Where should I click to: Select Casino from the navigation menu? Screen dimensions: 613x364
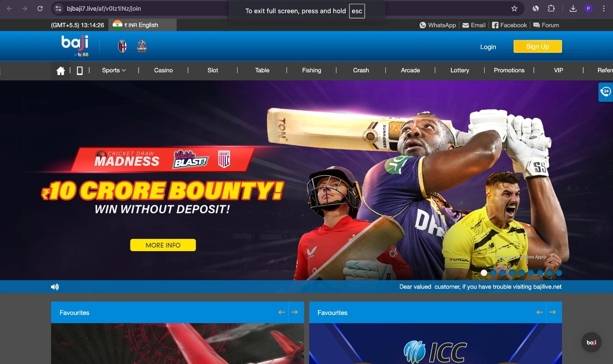click(164, 70)
